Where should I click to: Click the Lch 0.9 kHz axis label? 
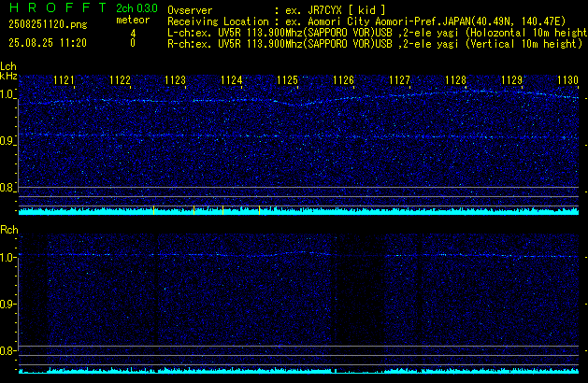pyautogui.click(x=7, y=141)
